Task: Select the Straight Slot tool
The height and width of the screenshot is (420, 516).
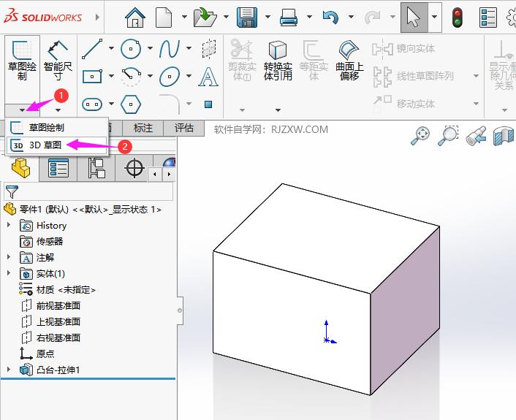Action: (x=92, y=104)
